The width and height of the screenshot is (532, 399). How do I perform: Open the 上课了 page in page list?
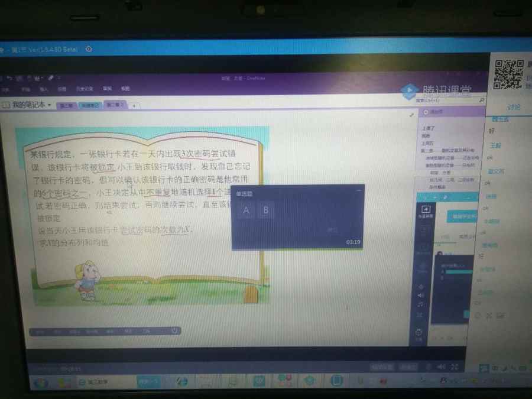[428, 128]
